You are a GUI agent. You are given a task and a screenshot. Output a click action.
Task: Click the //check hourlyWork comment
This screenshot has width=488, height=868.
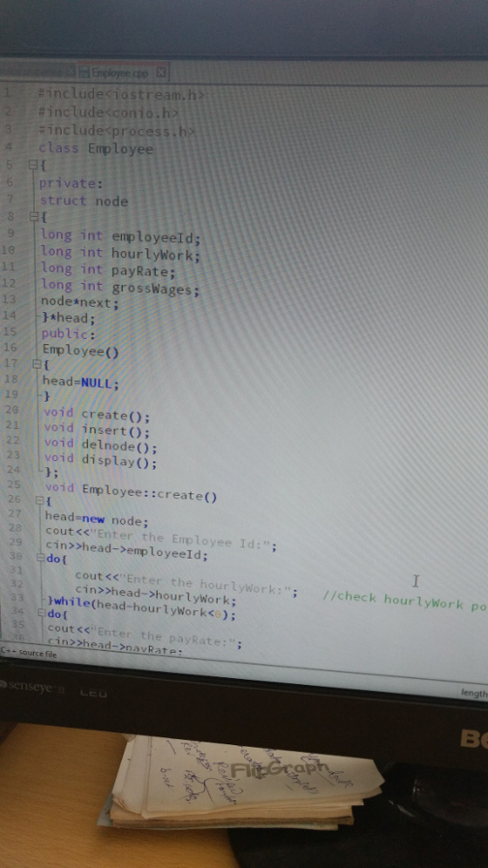[404, 601]
